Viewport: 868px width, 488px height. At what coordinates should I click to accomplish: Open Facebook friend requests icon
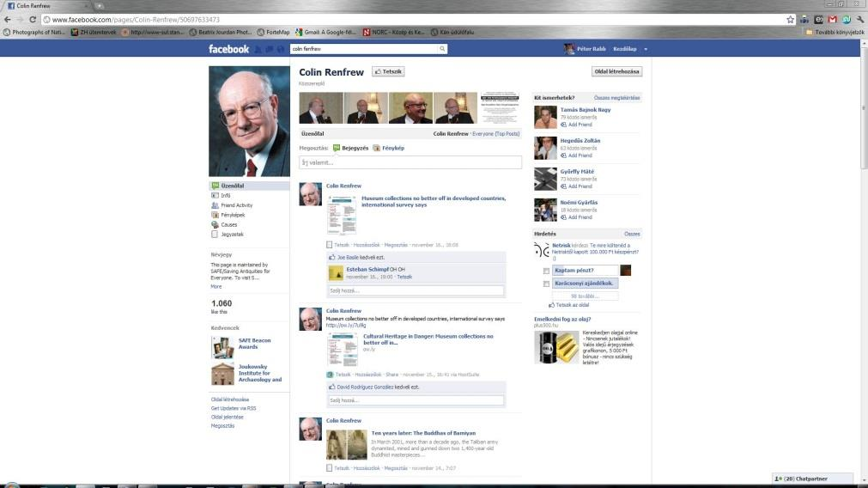tap(258, 49)
